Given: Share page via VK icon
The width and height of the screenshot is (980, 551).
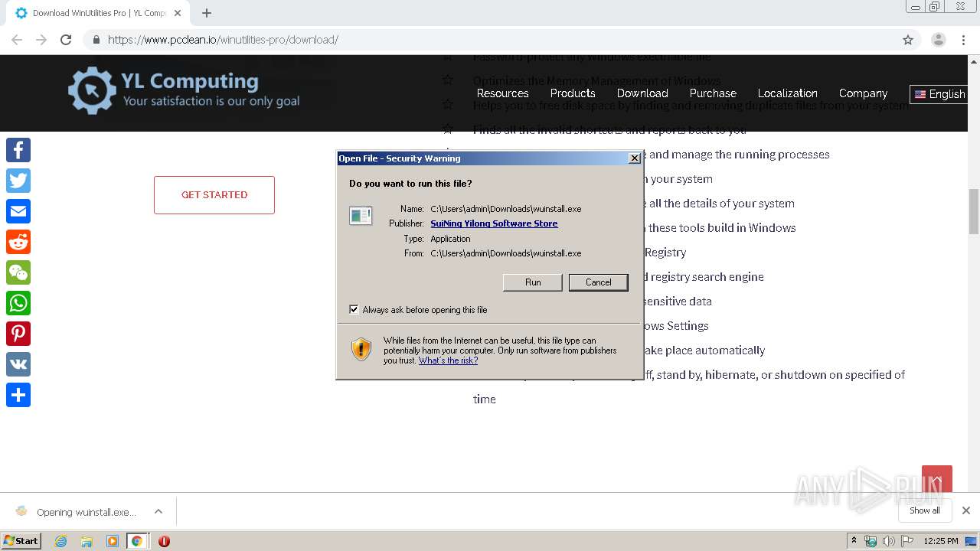Looking at the screenshot, I should pos(18,364).
